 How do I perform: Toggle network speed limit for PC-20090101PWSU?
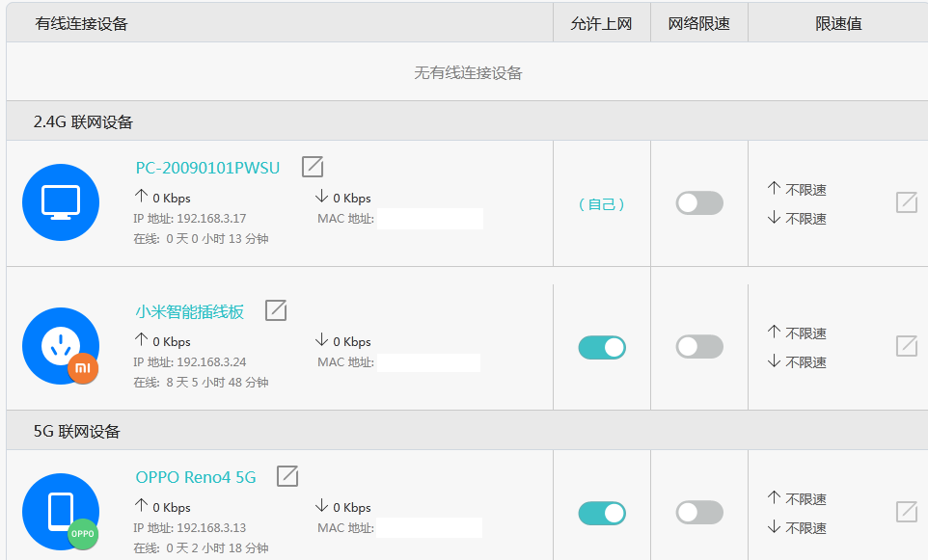(x=698, y=202)
